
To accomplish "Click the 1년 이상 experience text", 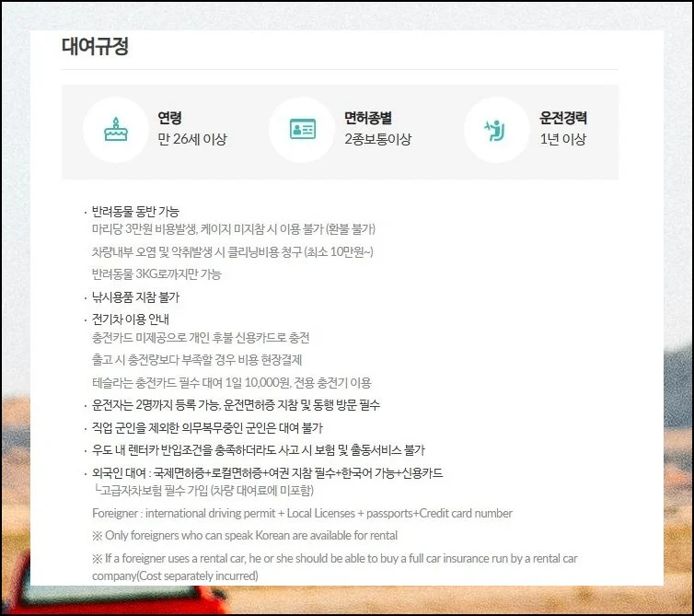I will (x=562, y=140).
